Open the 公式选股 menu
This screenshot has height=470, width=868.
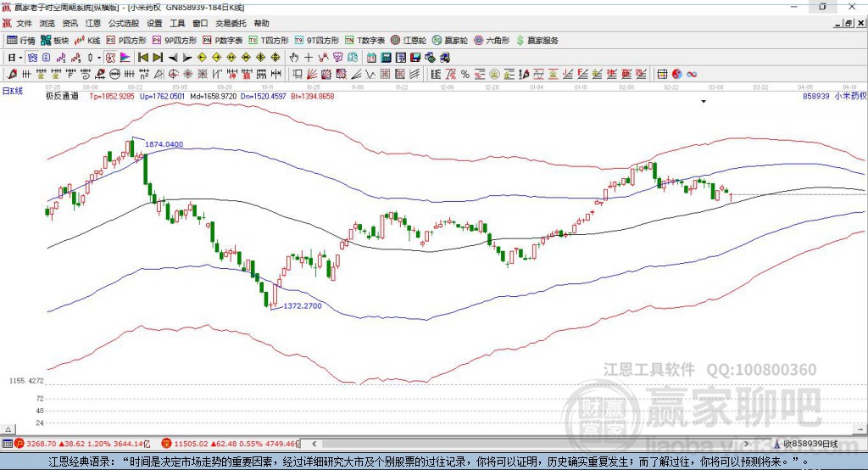click(x=124, y=23)
